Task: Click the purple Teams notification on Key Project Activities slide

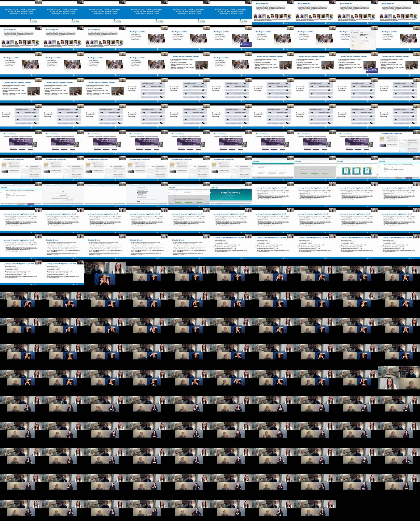Action: 246,44
